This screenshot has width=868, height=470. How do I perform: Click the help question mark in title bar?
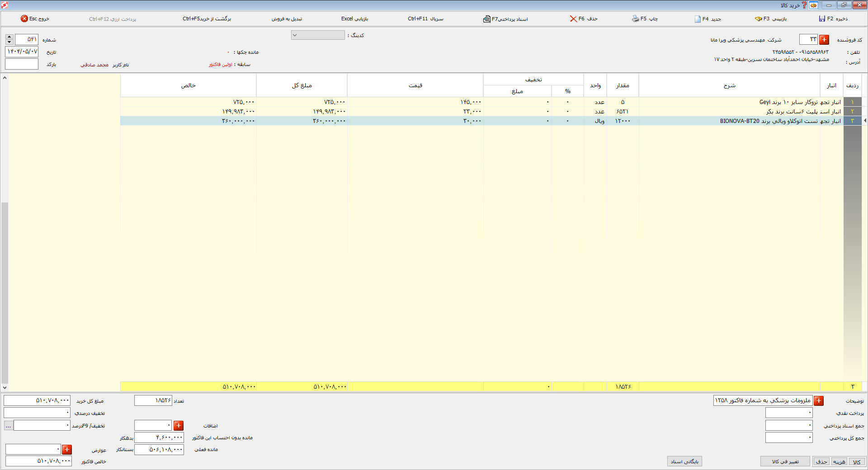click(804, 5)
